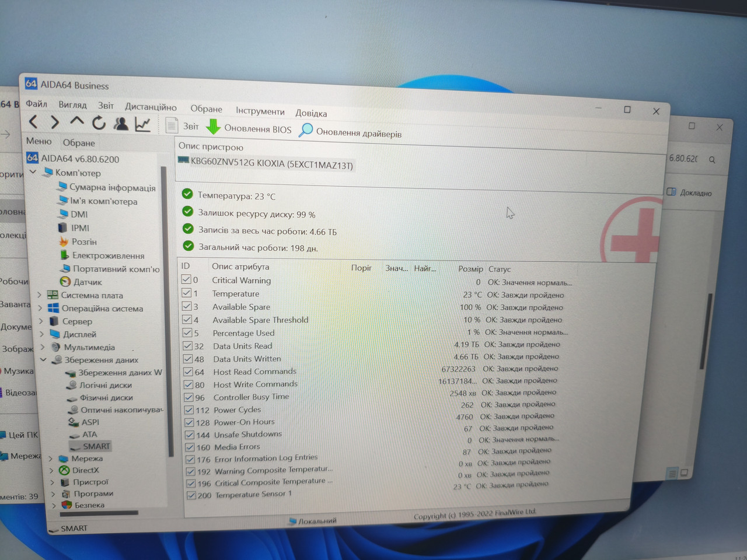Select the ATA icon in tree
The height and width of the screenshot is (560, 747).
pos(74,435)
